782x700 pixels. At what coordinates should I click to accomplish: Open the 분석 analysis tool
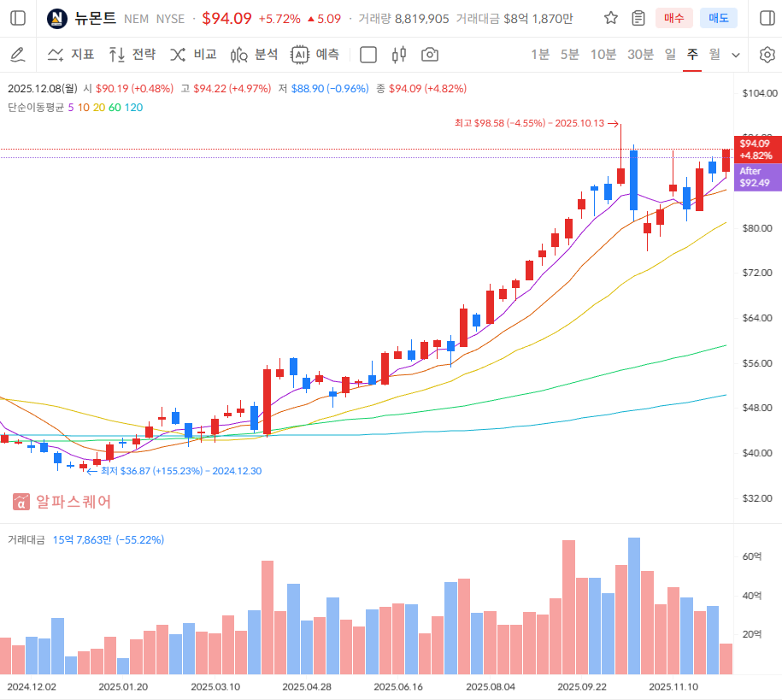pos(254,55)
